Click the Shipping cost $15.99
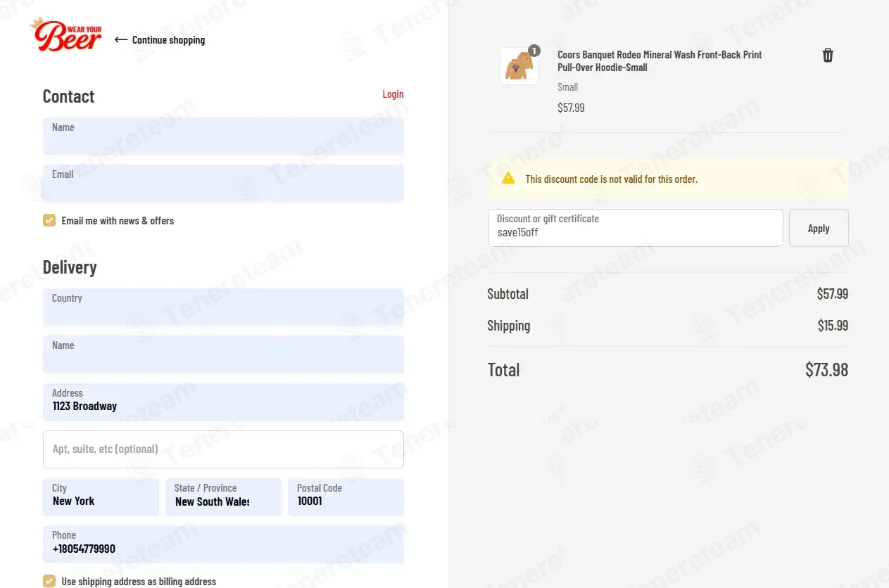889x588 pixels. coord(833,326)
